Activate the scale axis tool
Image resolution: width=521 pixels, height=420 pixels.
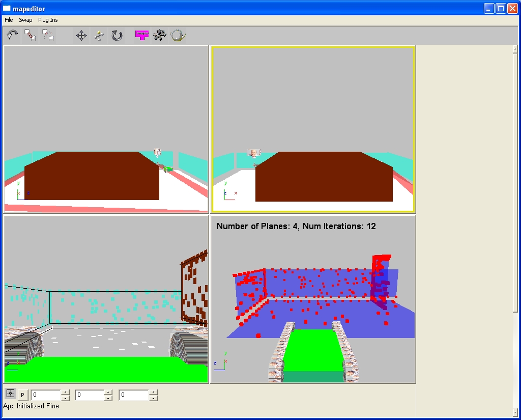99,36
